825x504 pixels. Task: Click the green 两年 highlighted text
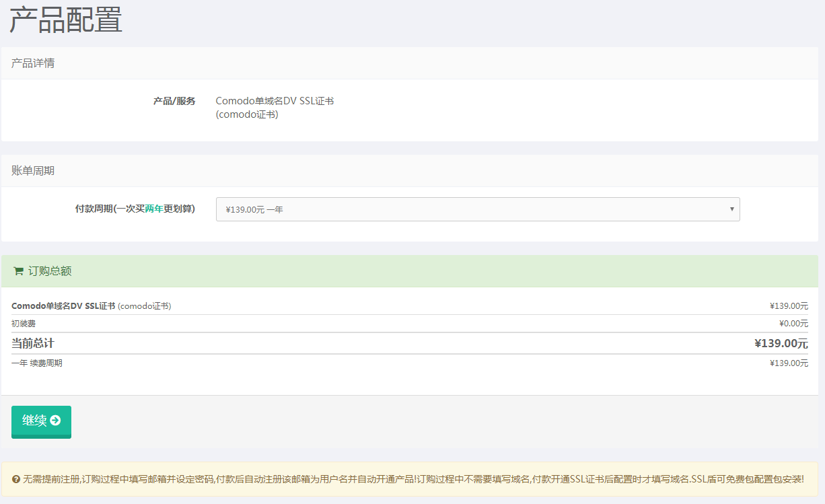tap(154, 209)
